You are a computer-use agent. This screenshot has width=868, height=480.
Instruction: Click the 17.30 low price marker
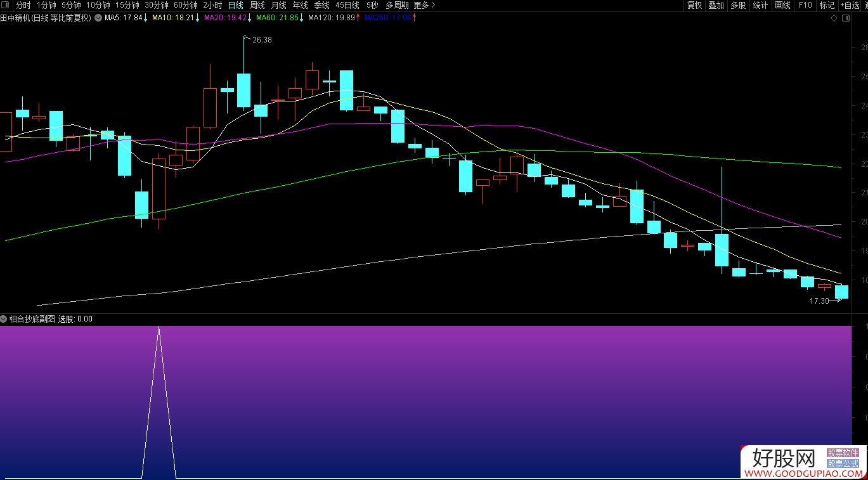pos(819,301)
